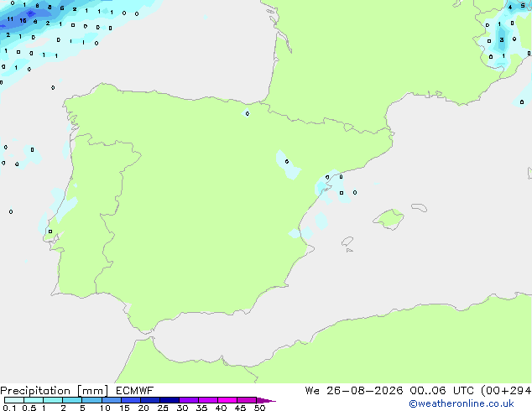Click the Menorca island outline

click(x=419, y=207)
